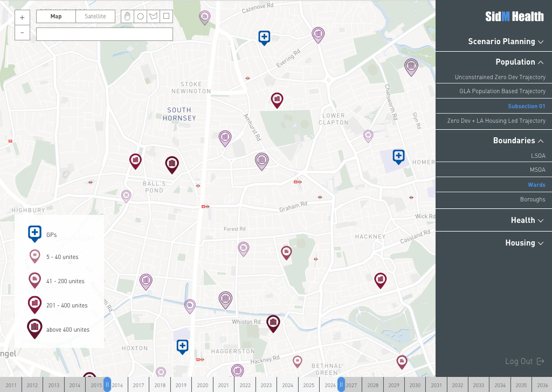Select the circle drawing tool
Image resolution: width=552 pixels, height=392 pixels.
pyautogui.click(x=141, y=16)
